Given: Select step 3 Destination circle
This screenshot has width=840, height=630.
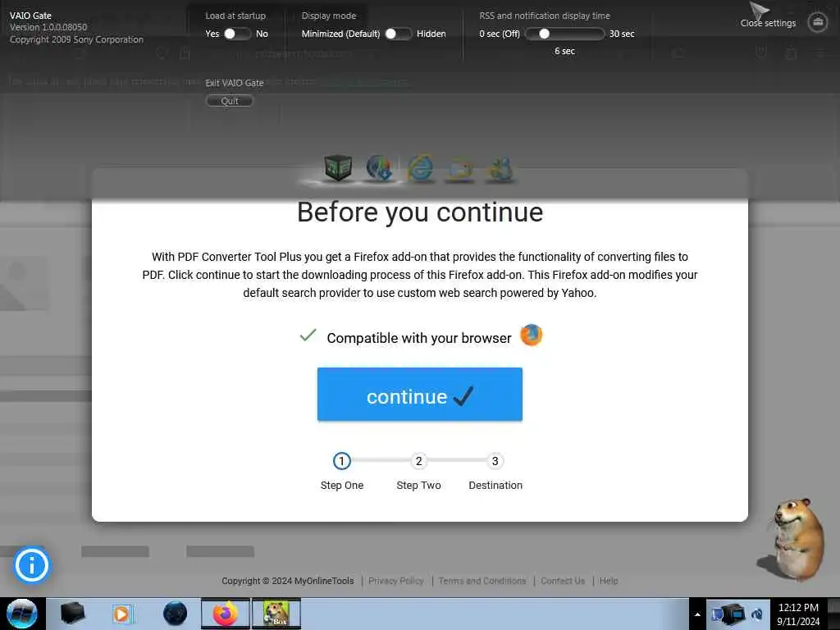Looking at the screenshot, I should [x=495, y=461].
